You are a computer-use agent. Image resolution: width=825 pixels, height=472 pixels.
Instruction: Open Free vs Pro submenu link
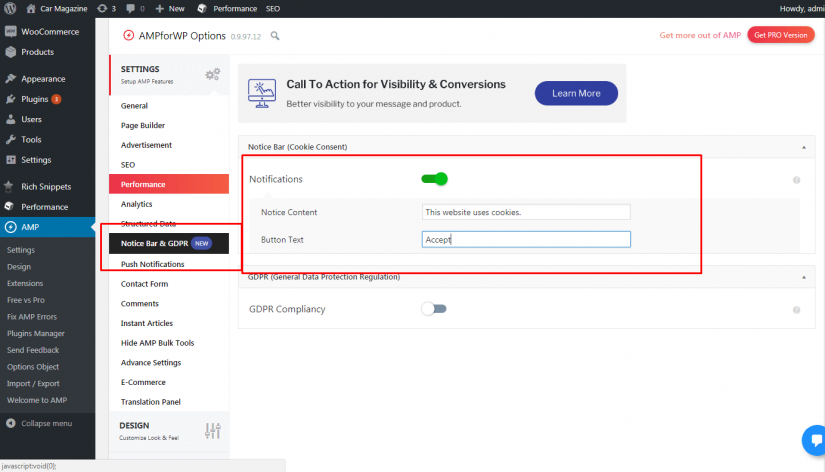click(26, 300)
